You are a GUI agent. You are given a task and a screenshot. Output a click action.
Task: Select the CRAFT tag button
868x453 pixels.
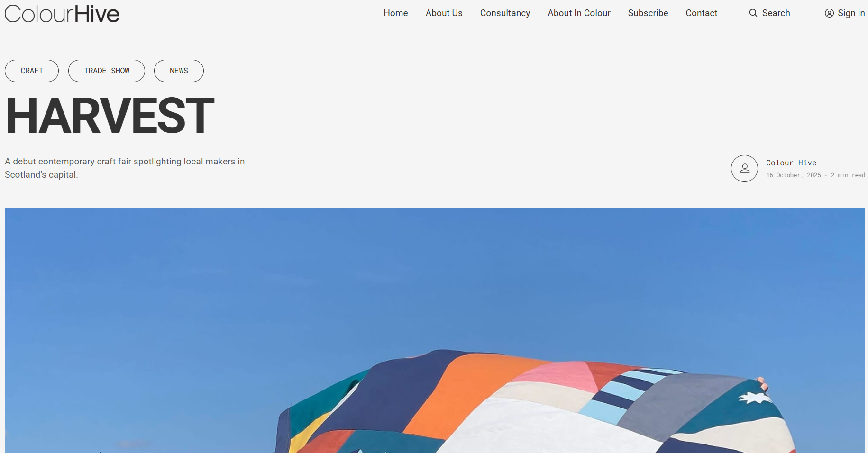coord(32,71)
